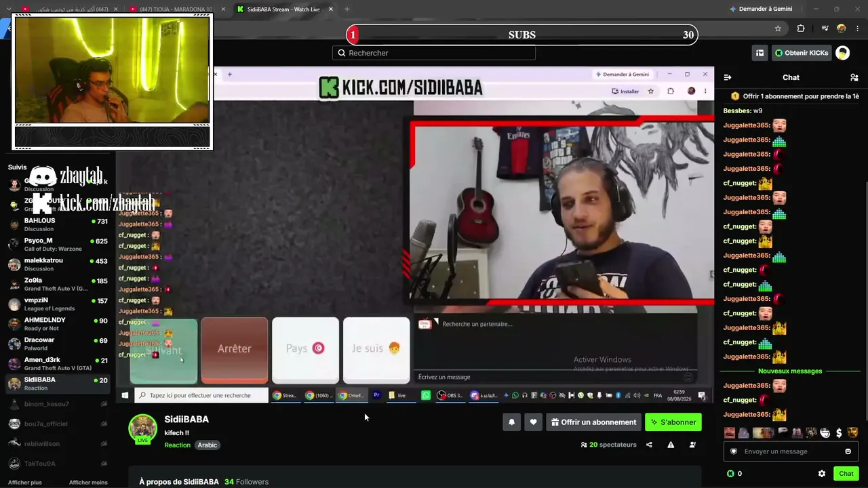Toggle stream notifications bell

point(512,422)
